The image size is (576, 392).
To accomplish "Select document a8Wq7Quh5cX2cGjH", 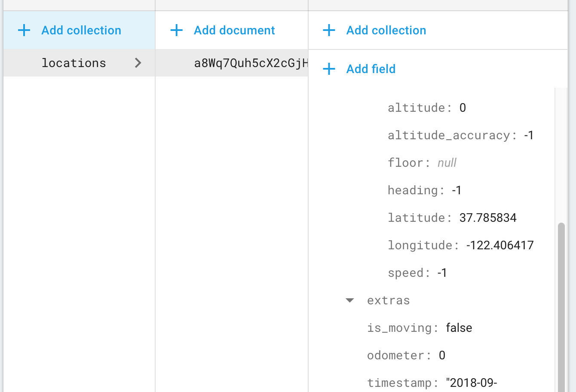I will pos(251,63).
